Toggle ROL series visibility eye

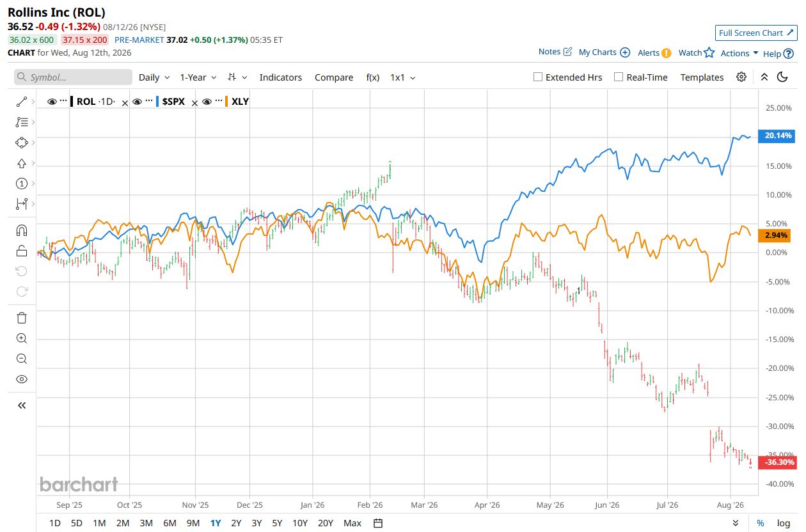pyautogui.click(x=52, y=101)
